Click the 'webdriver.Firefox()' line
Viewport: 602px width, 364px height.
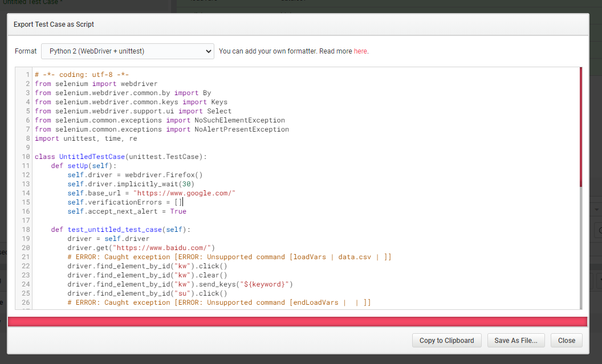(135, 175)
